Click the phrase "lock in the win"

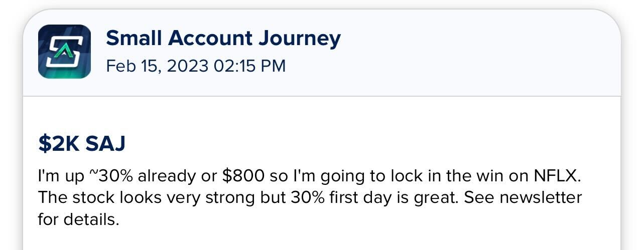point(430,176)
